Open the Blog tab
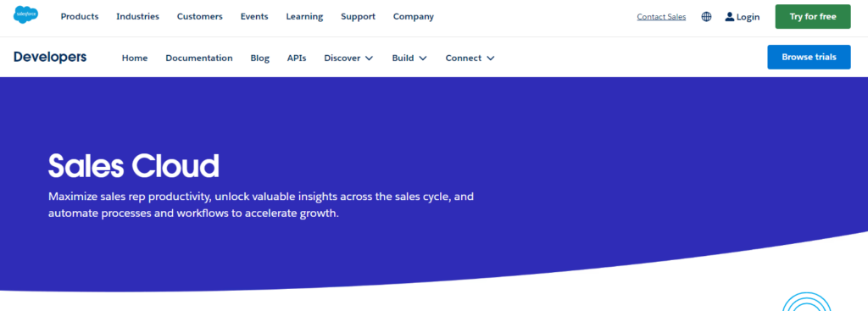 tap(260, 58)
